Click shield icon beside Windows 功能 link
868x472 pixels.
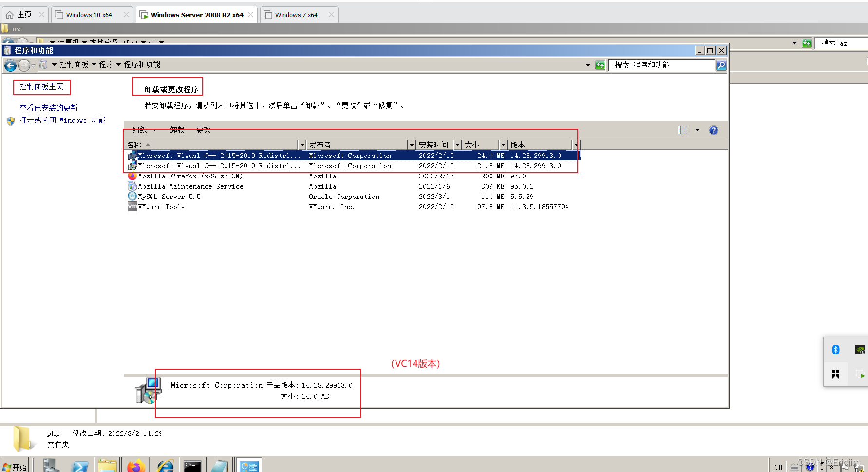tap(11, 121)
